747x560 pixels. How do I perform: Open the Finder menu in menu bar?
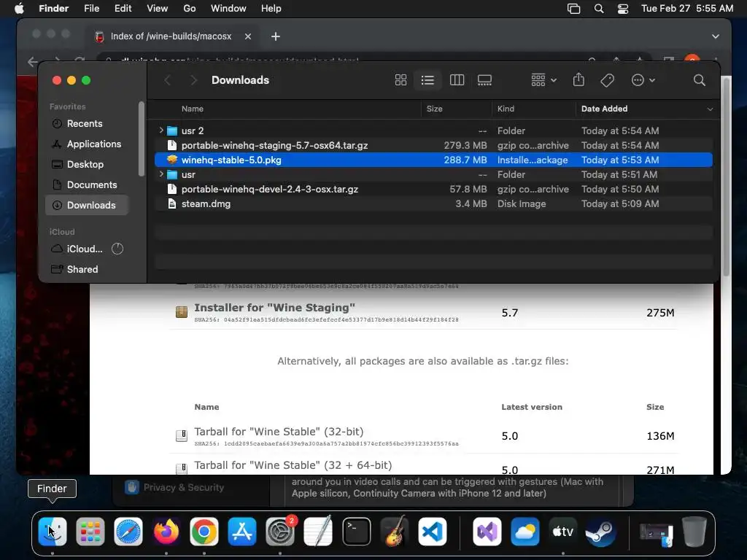point(54,8)
